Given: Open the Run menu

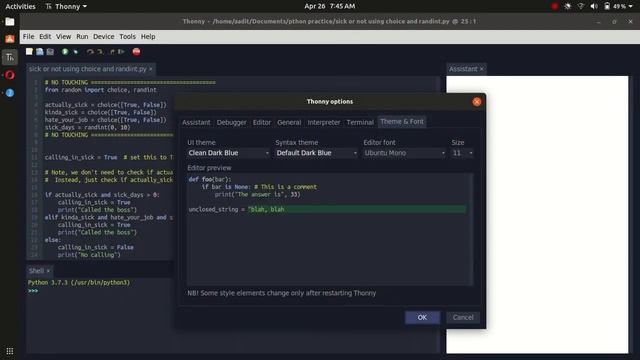Looking at the screenshot, I should tap(82, 37).
